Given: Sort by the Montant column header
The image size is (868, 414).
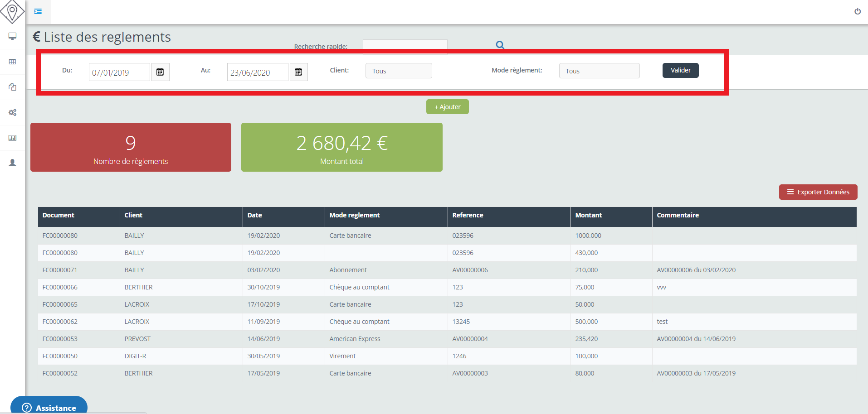Looking at the screenshot, I should pos(588,215).
